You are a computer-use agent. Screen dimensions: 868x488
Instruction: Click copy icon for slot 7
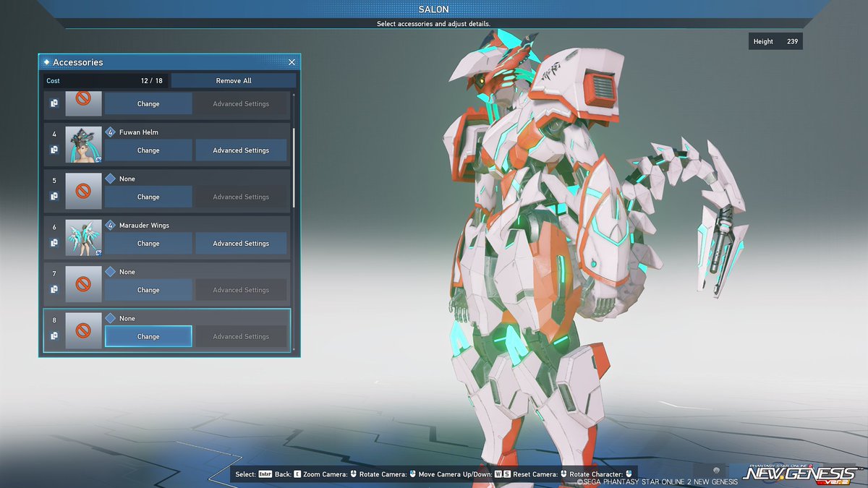54,289
